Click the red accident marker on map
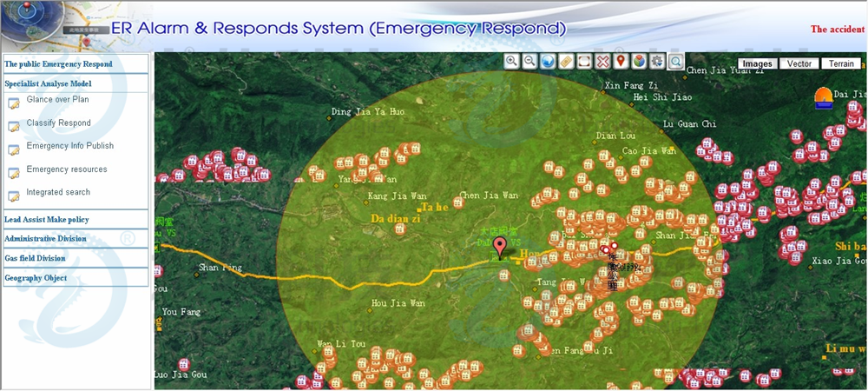The image size is (868, 391). click(499, 245)
